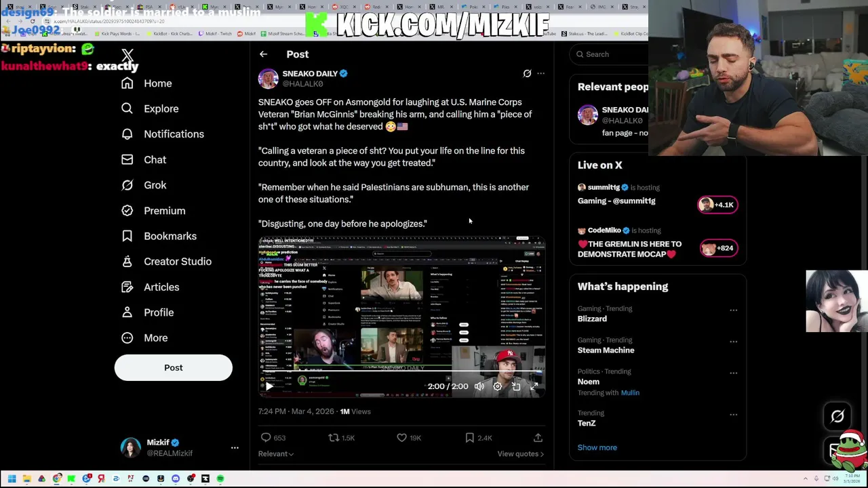868x488 pixels.
Task: Open the Blizzard trending topic
Action: [x=592, y=319]
